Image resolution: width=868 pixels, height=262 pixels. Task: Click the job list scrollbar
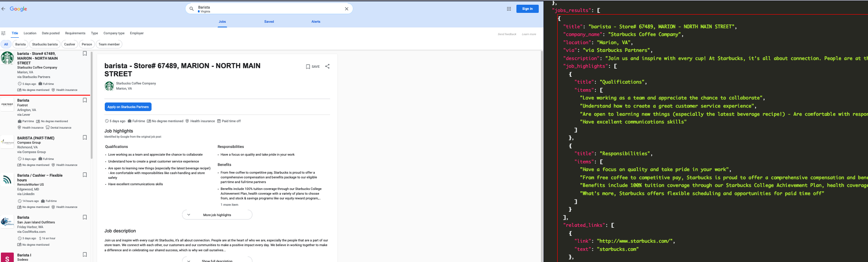pos(91,105)
